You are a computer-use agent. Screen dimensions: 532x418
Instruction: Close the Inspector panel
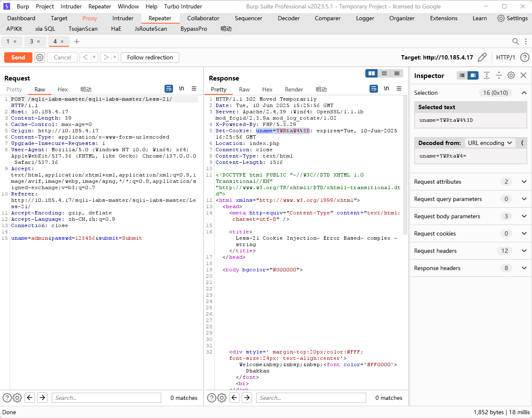pos(523,75)
